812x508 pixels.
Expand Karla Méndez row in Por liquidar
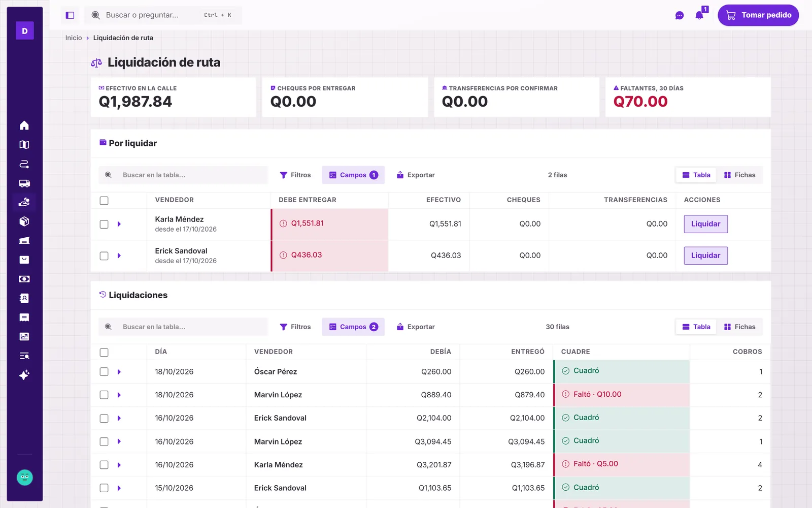119,224
